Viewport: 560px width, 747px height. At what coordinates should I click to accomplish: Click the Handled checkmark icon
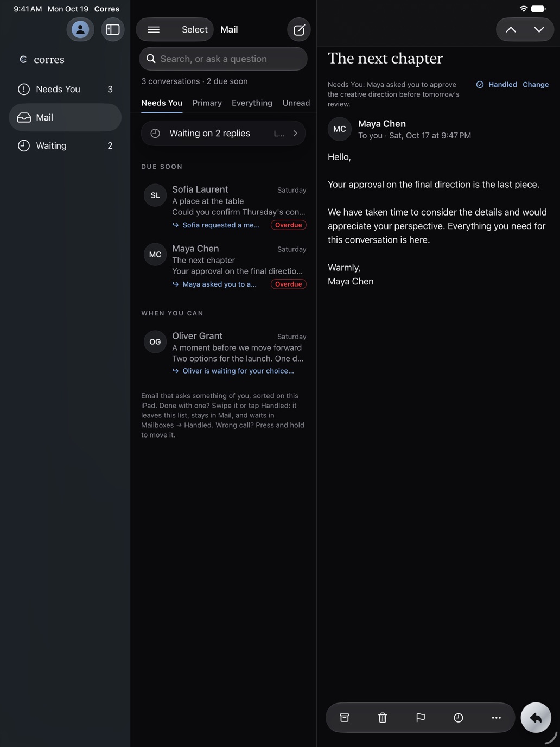click(x=480, y=85)
